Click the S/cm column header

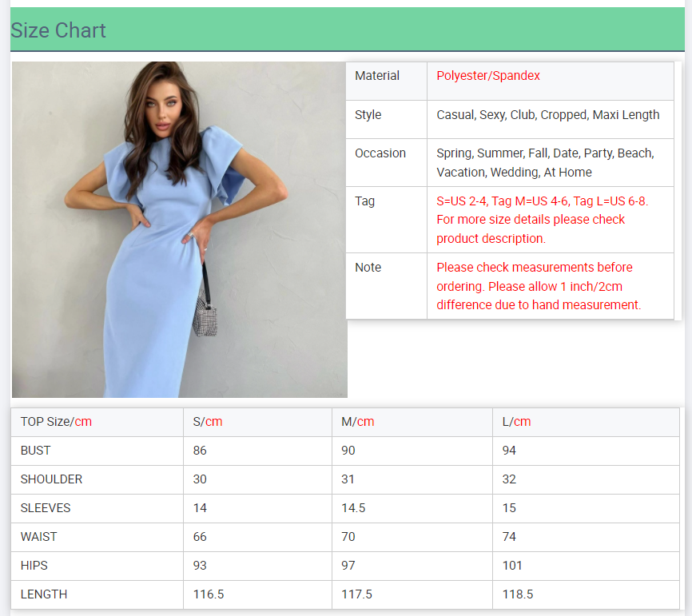[x=208, y=422]
